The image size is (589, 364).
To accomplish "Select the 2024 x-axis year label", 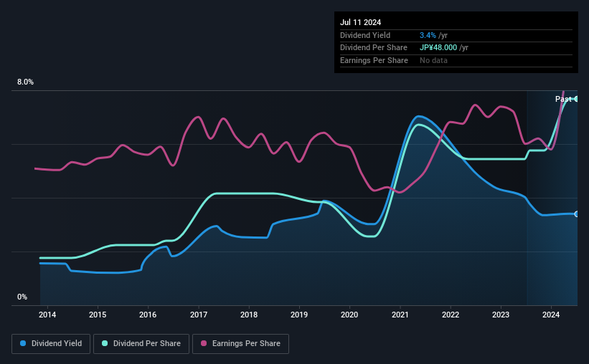I will coord(551,315).
